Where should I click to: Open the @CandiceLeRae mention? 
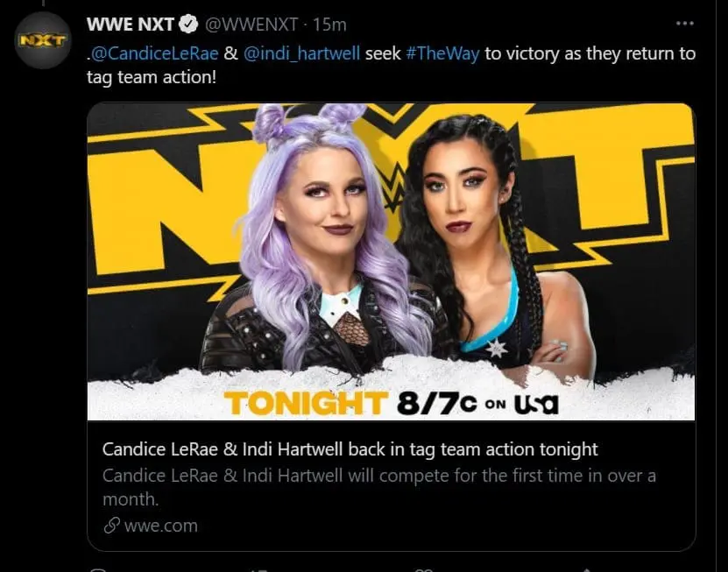pos(154,53)
